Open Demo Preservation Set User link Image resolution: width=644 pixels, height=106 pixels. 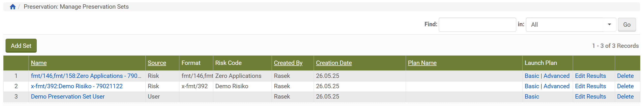click(68, 97)
